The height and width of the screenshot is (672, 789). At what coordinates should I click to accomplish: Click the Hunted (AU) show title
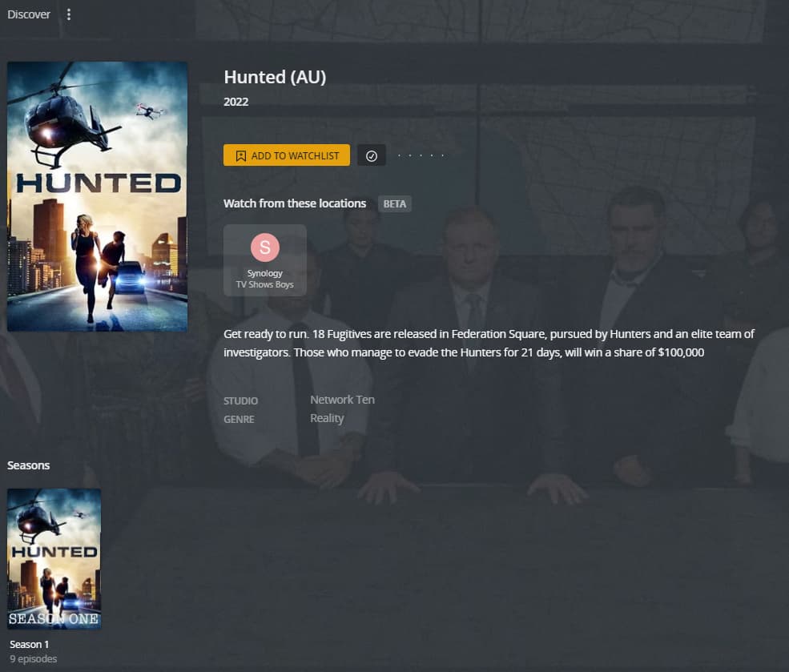pos(275,77)
